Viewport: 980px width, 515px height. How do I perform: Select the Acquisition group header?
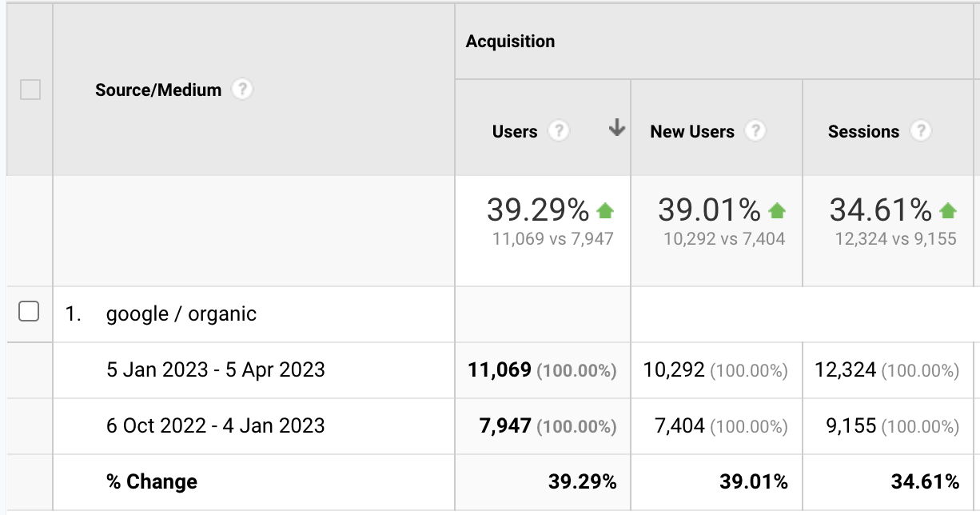(510, 42)
